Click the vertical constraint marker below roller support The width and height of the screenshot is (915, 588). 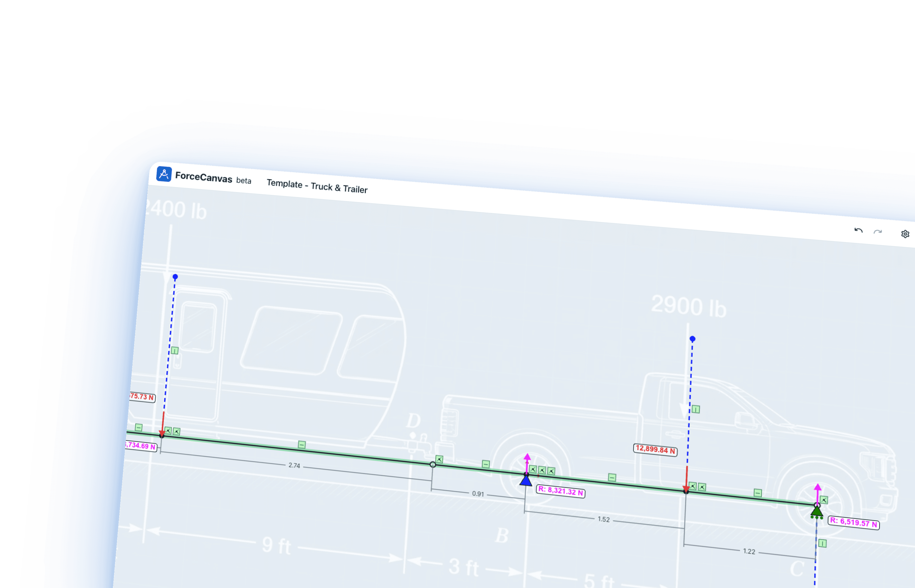pos(823,543)
